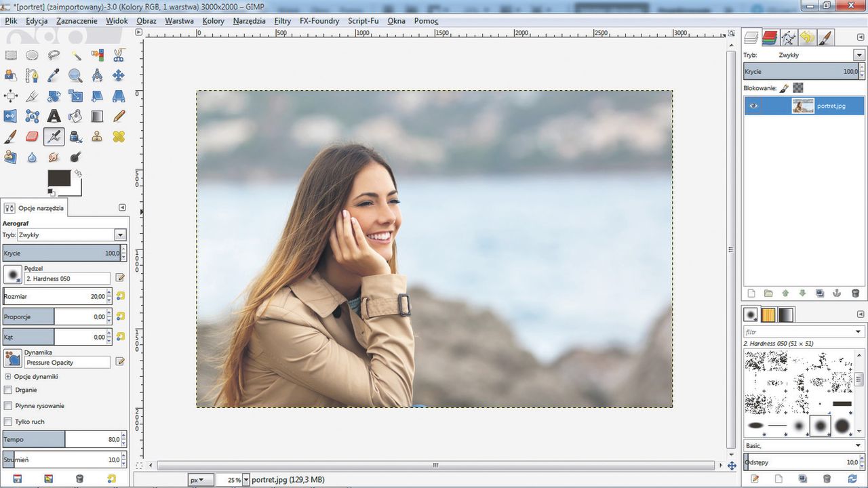Select the Bucket Fill tool
This screenshot has width=868, height=488.
(x=75, y=117)
